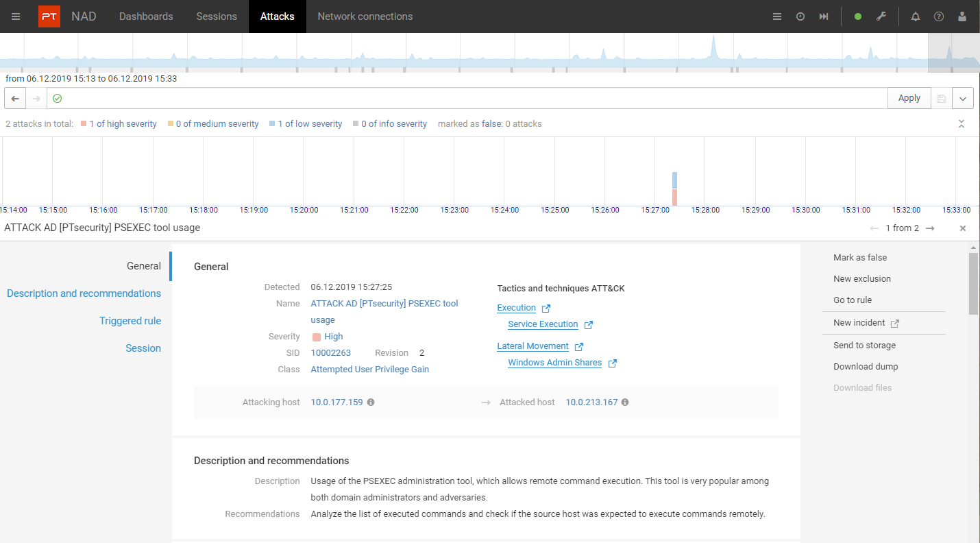Open the wrench settings icon
Viewport: 980px width, 543px height.
[x=882, y=16]
